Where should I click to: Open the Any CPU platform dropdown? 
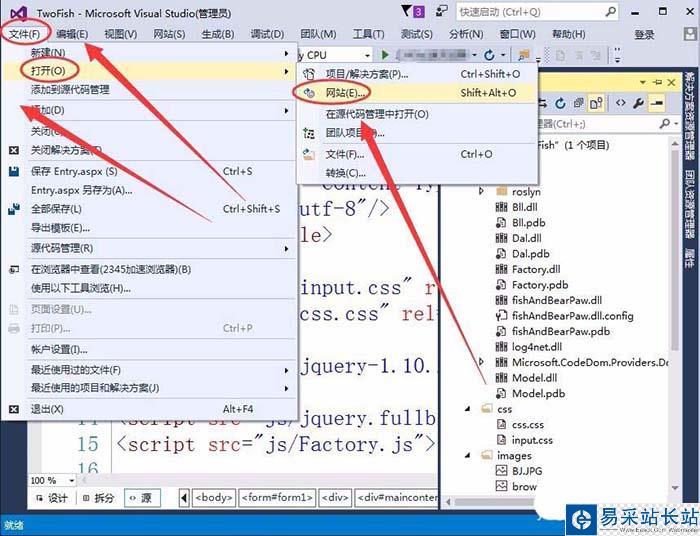(x=367, y=55)
